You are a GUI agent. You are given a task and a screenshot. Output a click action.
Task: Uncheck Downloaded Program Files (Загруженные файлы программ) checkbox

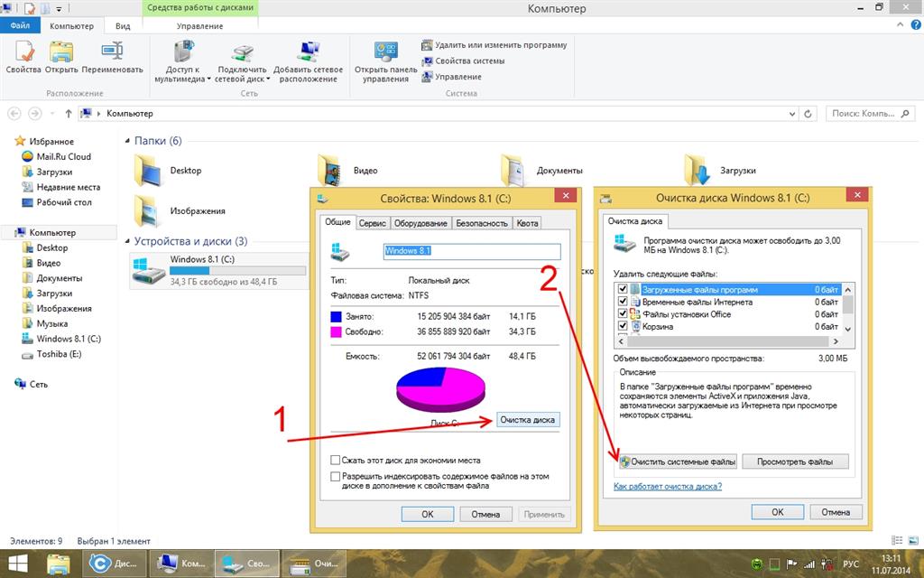click(623, 290)
